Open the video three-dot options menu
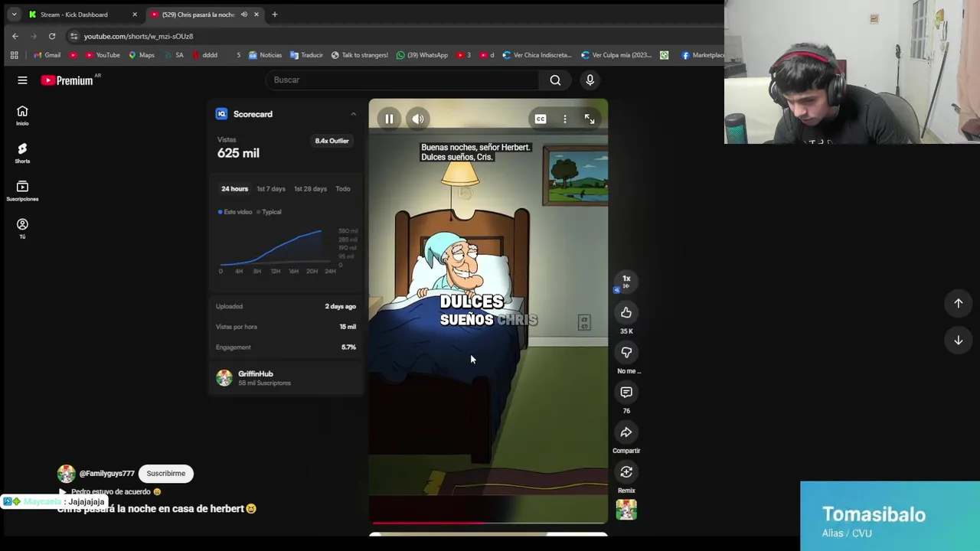The width and height of the screenshot is (980, 551). (x=565, y=119)
